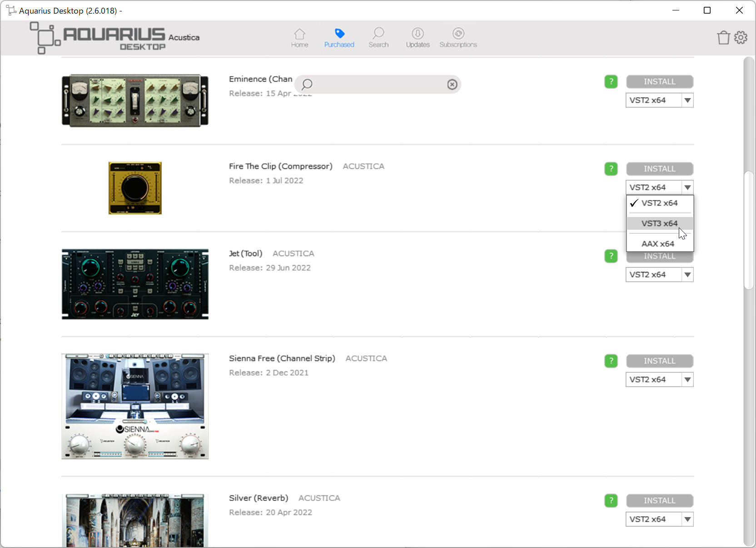This screenshot has height=548, width=756.
Task: Open the Updates tab
Action: click(418, 38)
